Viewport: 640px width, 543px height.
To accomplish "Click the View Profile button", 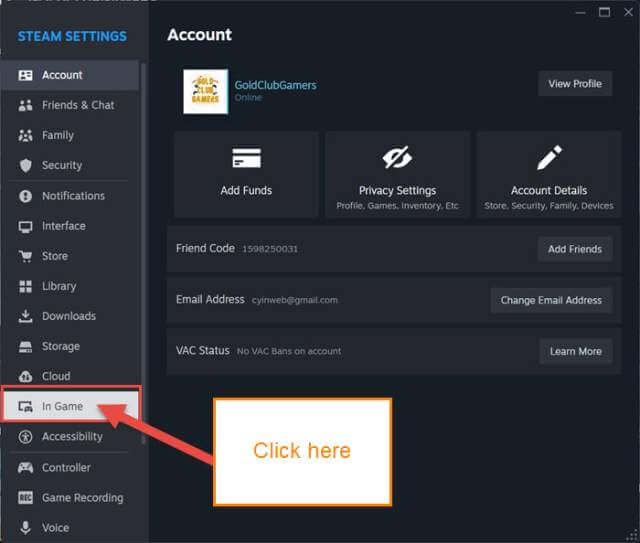I will pos(575,84).
